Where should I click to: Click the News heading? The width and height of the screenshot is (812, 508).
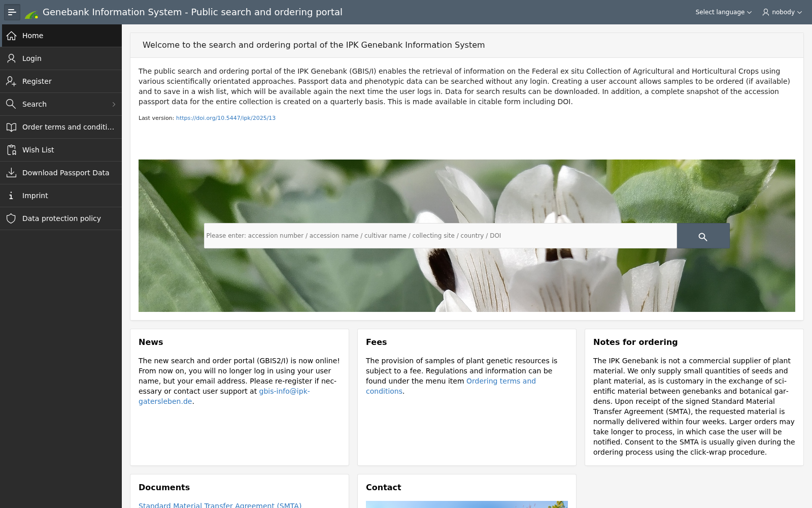pyautogui.click(x=151, y=342)
